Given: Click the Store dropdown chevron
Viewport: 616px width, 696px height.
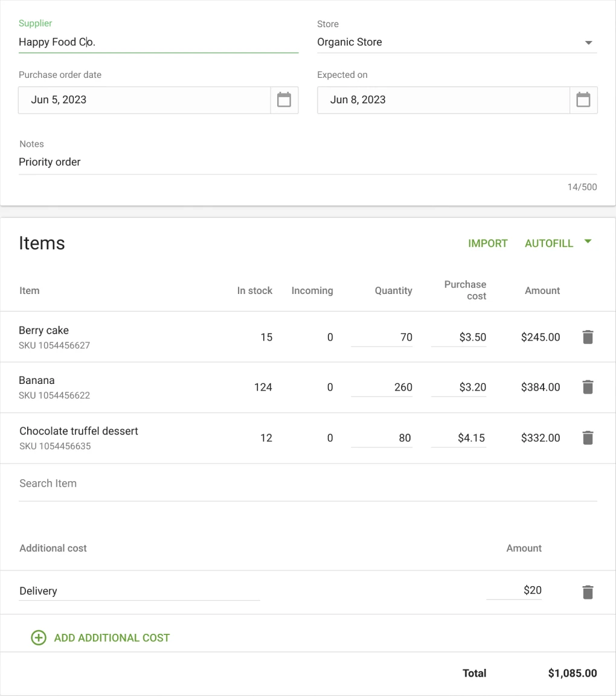Looking at the screenshot, I should (588, 42).
